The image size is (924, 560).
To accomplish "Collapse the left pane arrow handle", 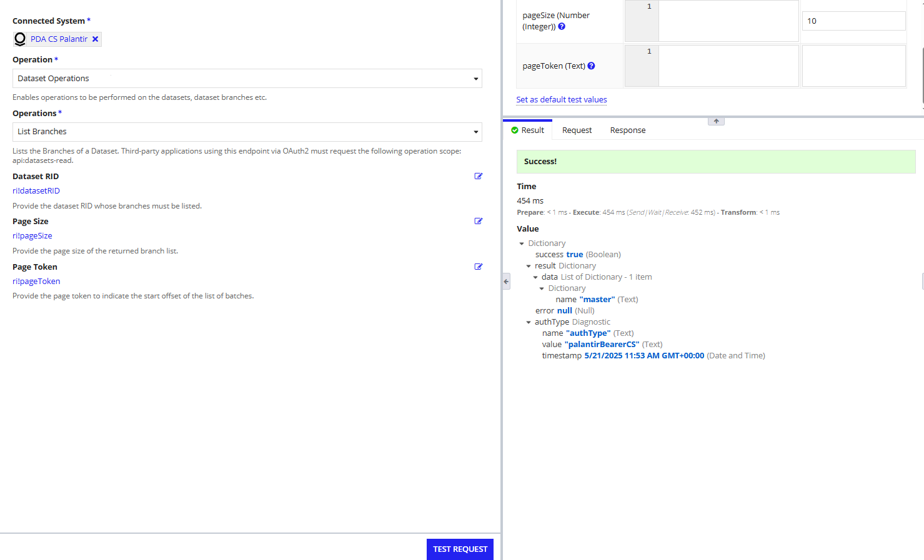I will click(506, 282).
